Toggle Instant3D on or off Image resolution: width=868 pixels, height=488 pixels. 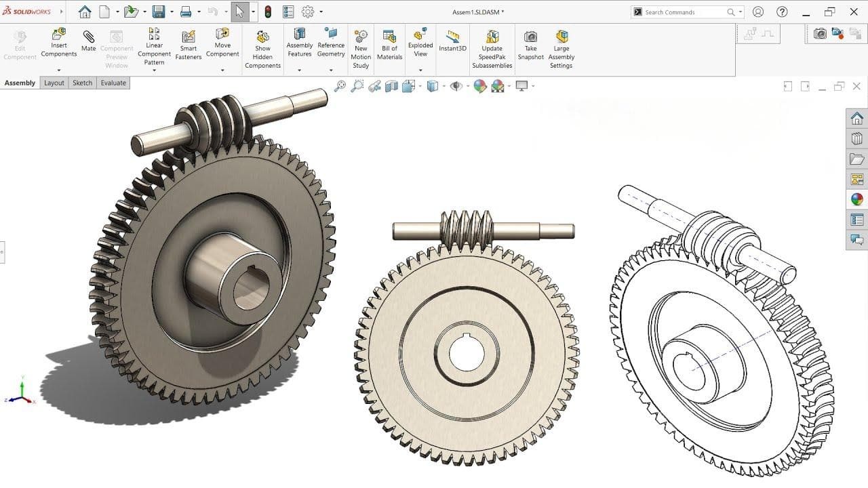tap(452, 41)
